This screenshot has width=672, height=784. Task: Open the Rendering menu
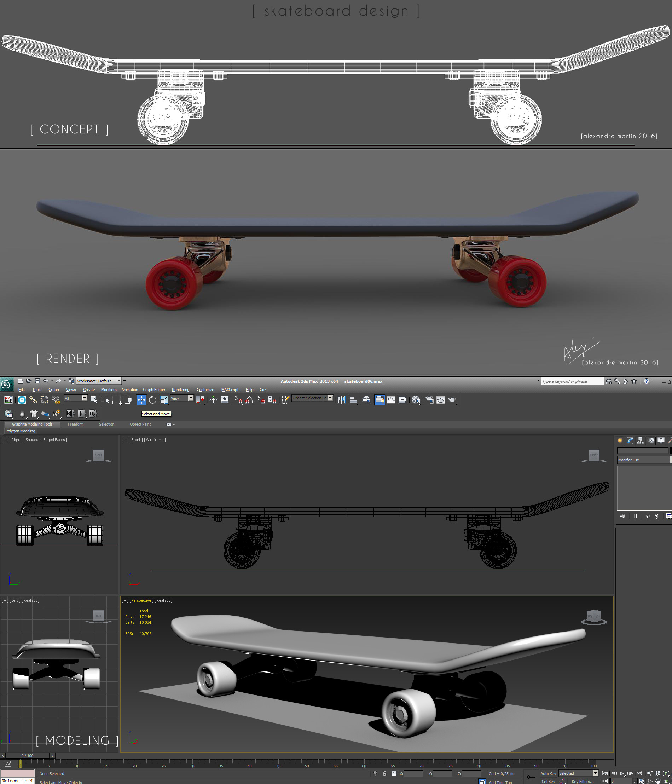pos(181,390)
